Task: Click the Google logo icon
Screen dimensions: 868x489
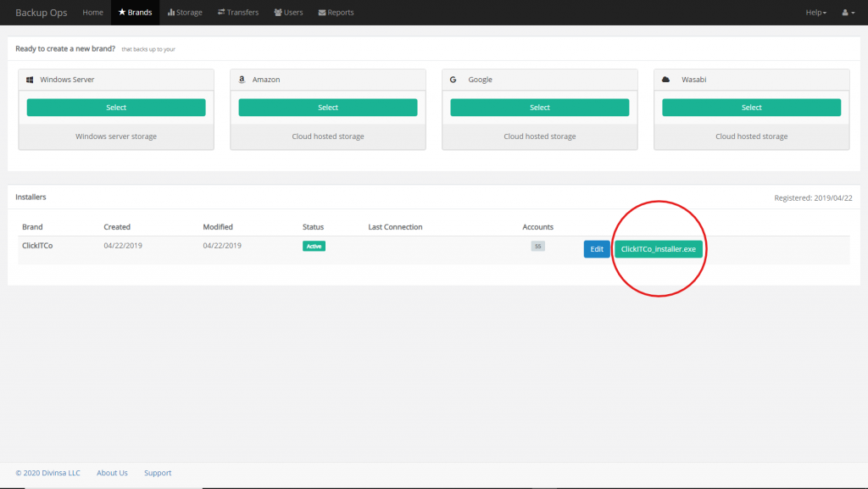Action: (x=453, y=80)
